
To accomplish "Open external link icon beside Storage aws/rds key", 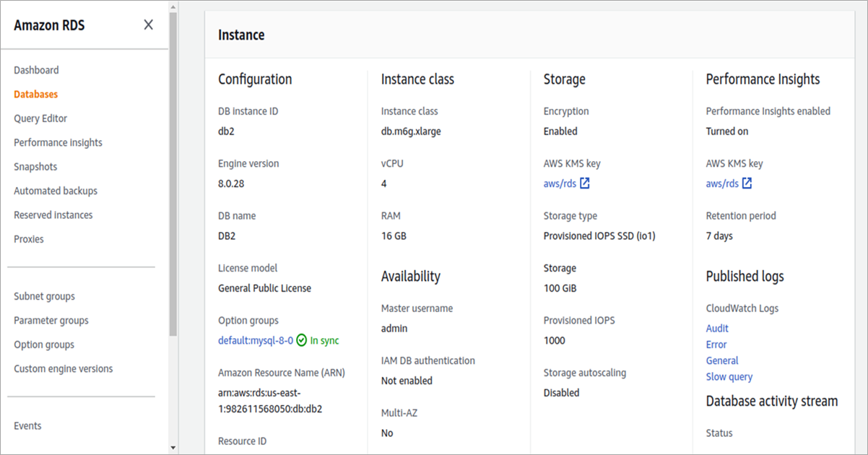I will 585,183.
